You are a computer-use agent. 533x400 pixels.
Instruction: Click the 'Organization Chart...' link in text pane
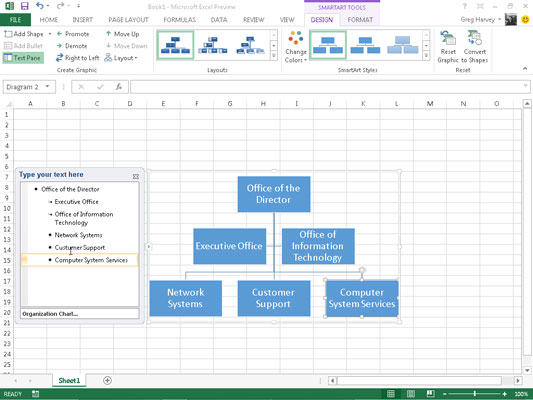click(50, 314)
